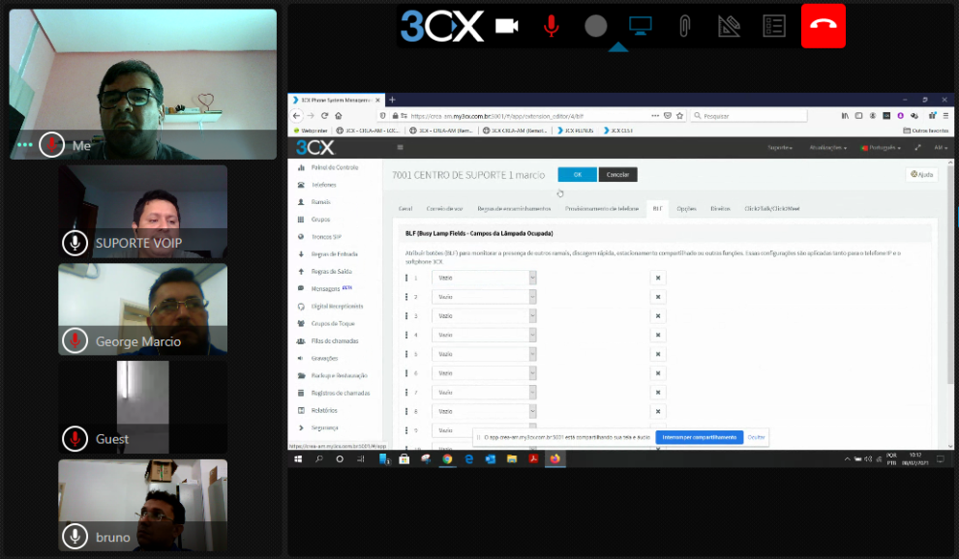Open BLF row 2 Vazio dropdown
959x560 pixels.
484,297
